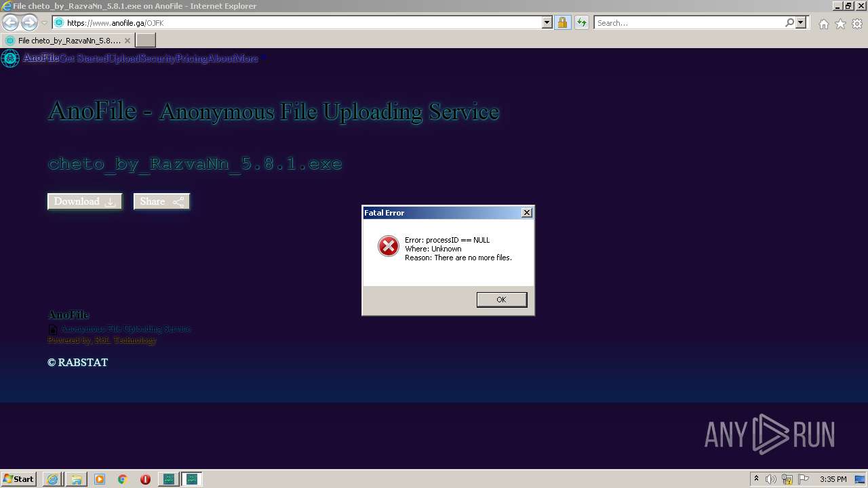Click the Download button
This screenshot has height=488, width=868.
(85, 201)
